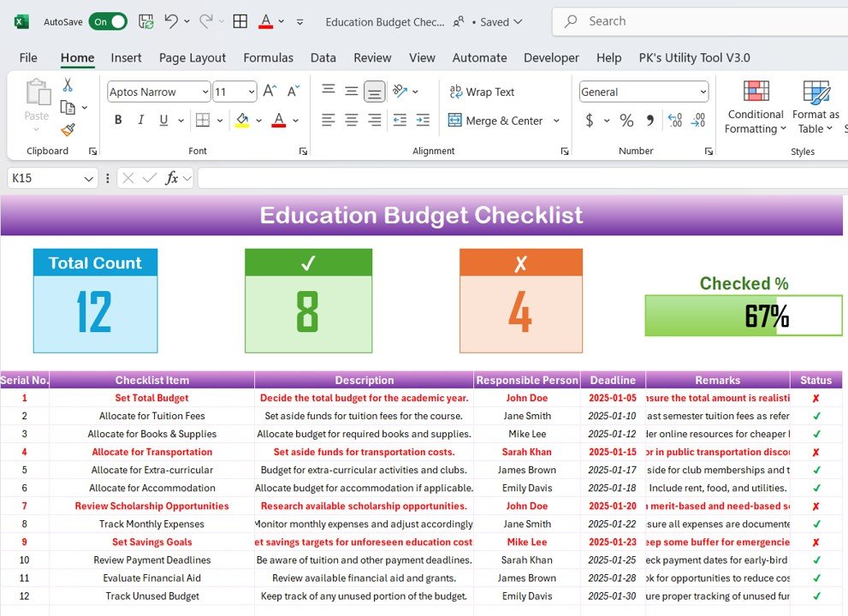The height and width of the screenshot is (616, 848).
Task: Click the Format Painter brush icon
Action: [x=68, y=130]
